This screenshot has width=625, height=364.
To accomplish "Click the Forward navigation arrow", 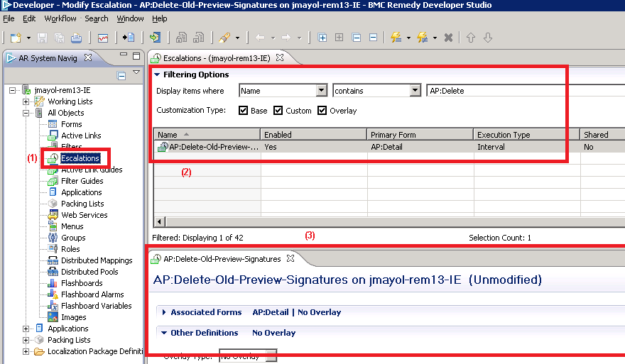I will 286,38.
